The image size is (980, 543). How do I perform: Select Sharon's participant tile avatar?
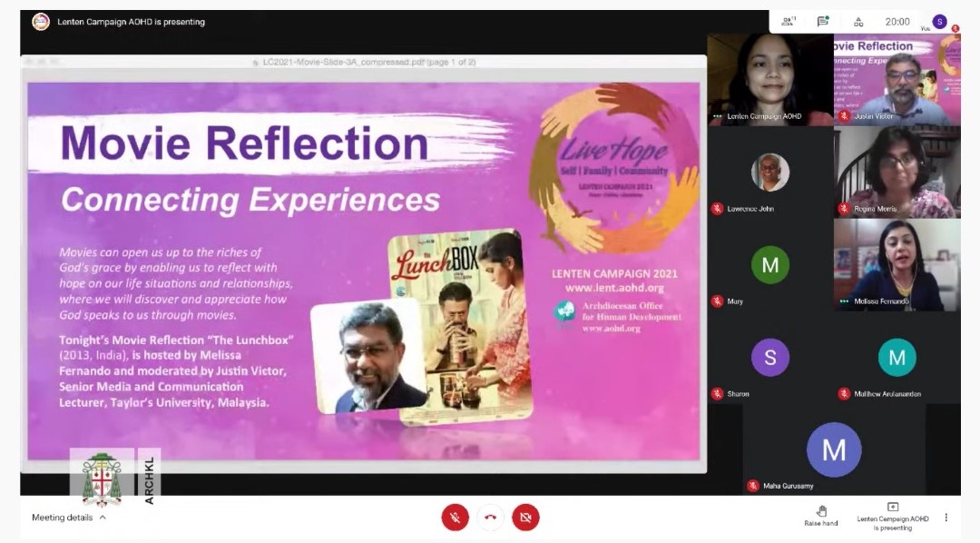769,358
